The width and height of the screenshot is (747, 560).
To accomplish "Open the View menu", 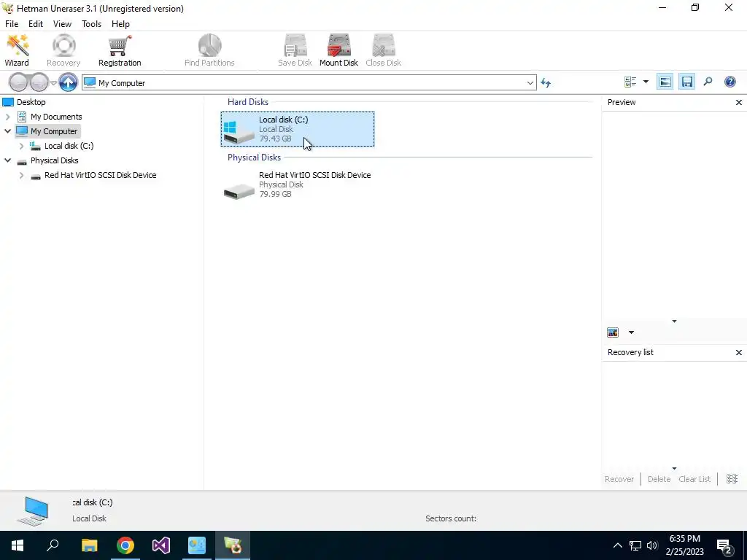I will coord(63,24).
